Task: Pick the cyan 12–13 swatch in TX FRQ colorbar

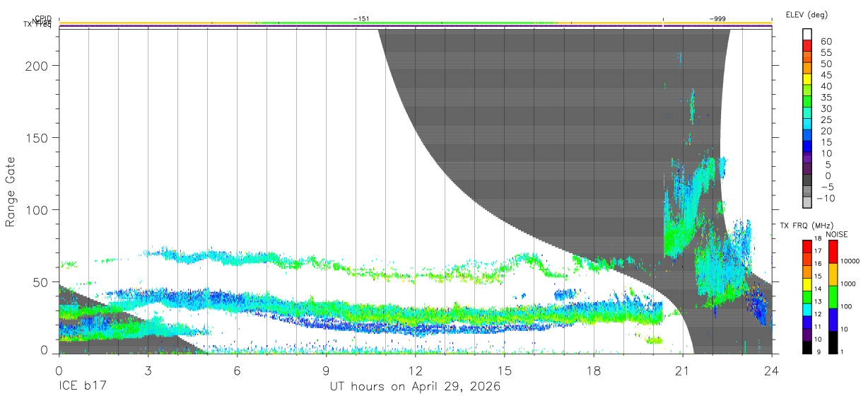Action: coord(807,310)
